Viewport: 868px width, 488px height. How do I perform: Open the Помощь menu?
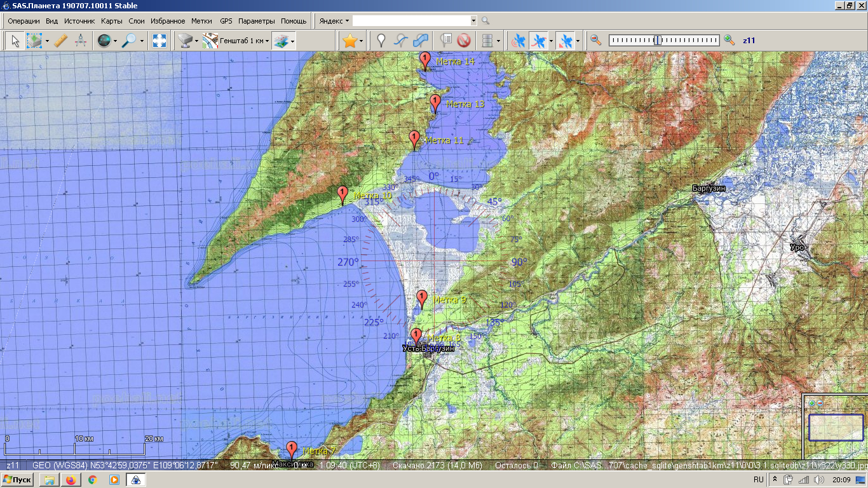[294, 21]
